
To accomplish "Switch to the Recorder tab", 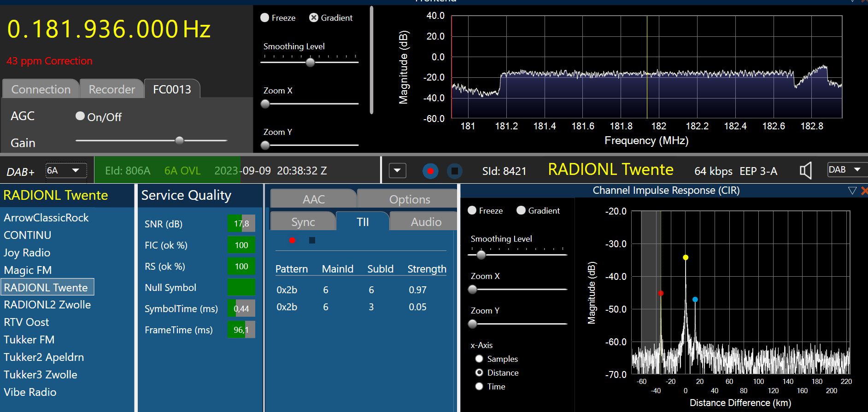I will [112, 89].
